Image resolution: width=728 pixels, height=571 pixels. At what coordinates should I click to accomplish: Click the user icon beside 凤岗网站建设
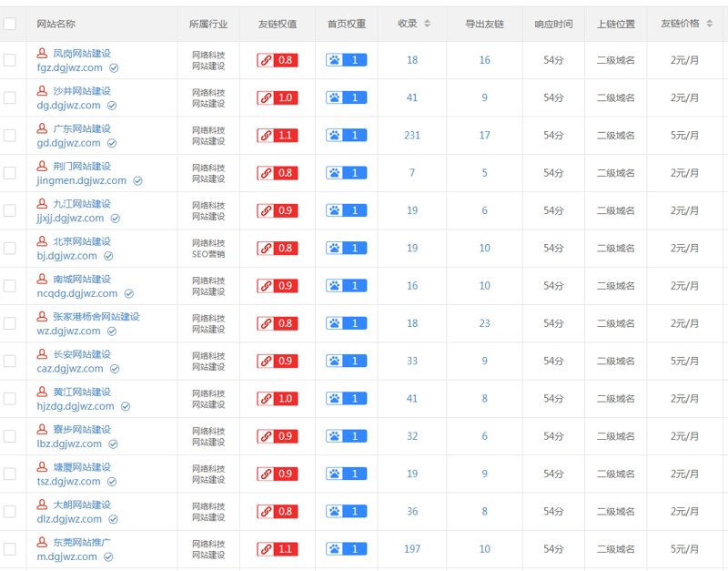[x=42, y=54]
